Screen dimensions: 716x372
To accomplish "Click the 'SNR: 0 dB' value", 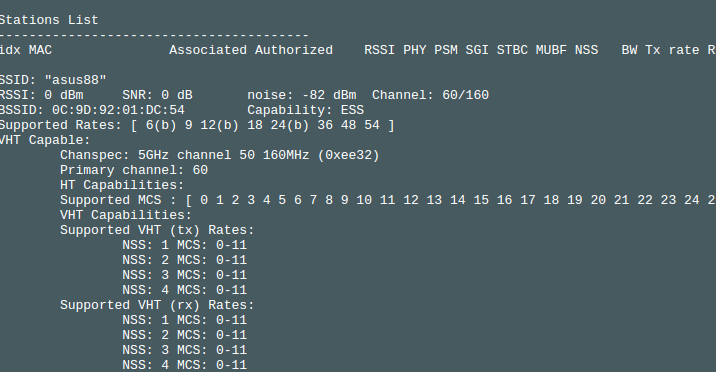I will (157, 95).
